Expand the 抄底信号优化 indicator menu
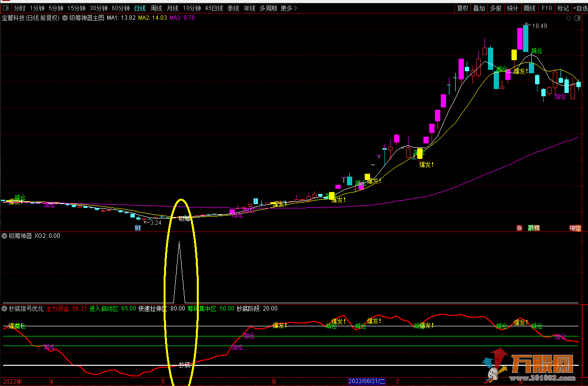Image resolution: width=588 pixels, height=386 pixels. click(x=5, y=309)
